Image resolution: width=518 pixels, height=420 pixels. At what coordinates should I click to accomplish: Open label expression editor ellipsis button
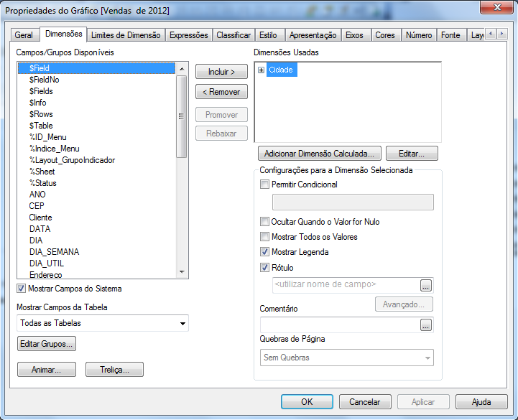pos(426,285)
